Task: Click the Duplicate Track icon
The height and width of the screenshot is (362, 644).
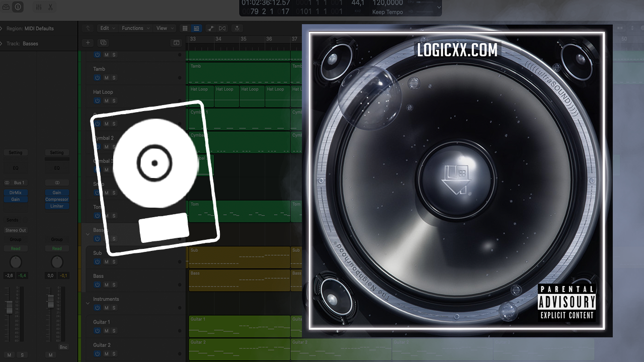Action: pos(103,43)
